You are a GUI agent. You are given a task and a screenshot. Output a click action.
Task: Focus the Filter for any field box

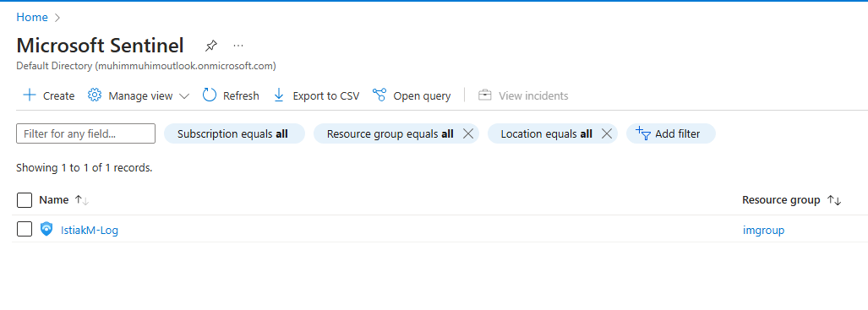coord(86,133)
